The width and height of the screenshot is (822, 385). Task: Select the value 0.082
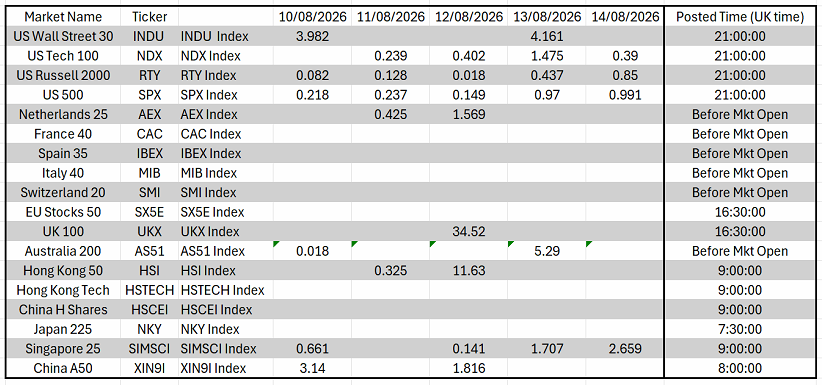tap(312, 76)
